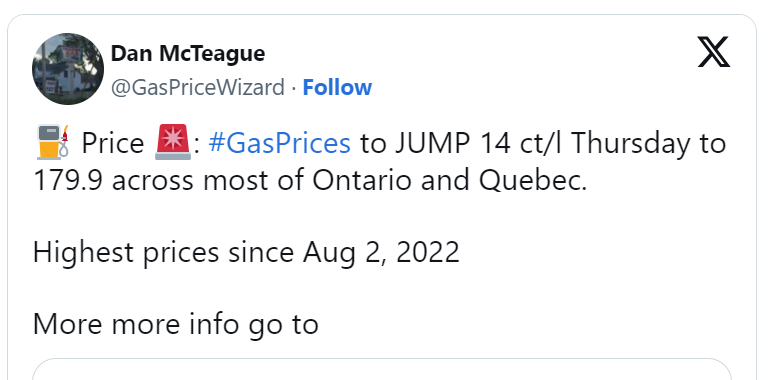The height and width of the screenshot is (380, 777).
Task: Click the dot separator before Follow
Action: click(x=294, y=88)
